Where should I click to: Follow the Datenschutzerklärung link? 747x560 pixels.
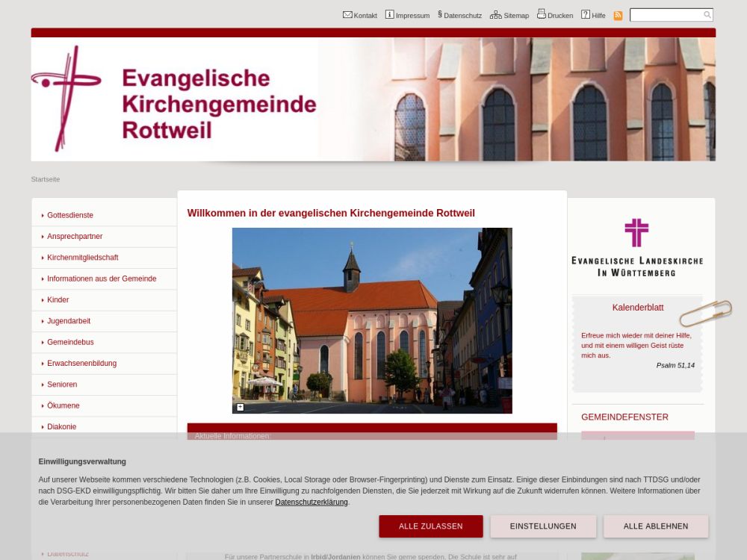point(311,503)
